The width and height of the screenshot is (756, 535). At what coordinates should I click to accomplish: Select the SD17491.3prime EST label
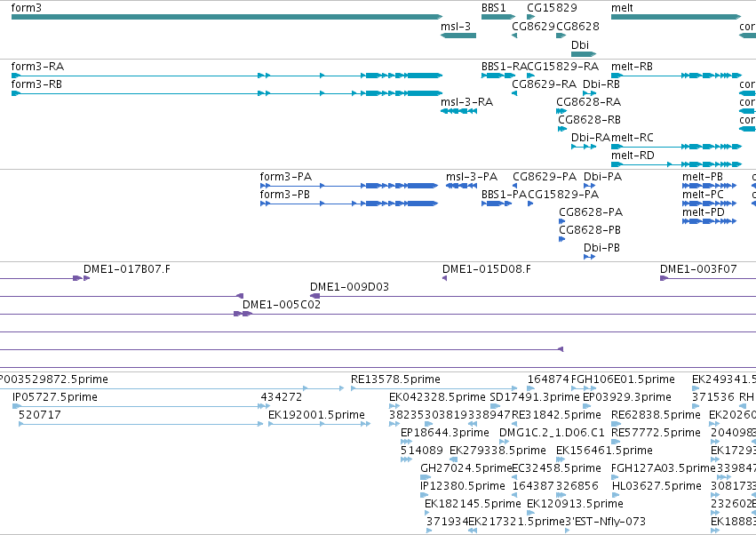[x=535, y=397]
